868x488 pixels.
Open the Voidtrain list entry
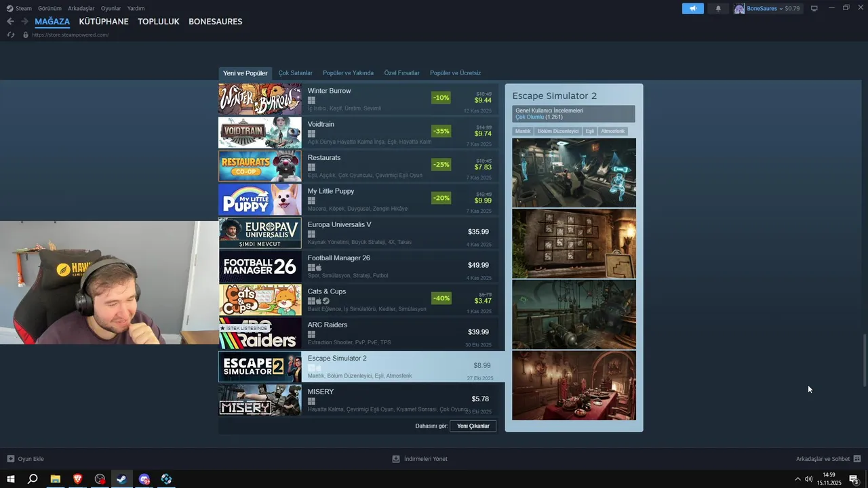point(358,132)
